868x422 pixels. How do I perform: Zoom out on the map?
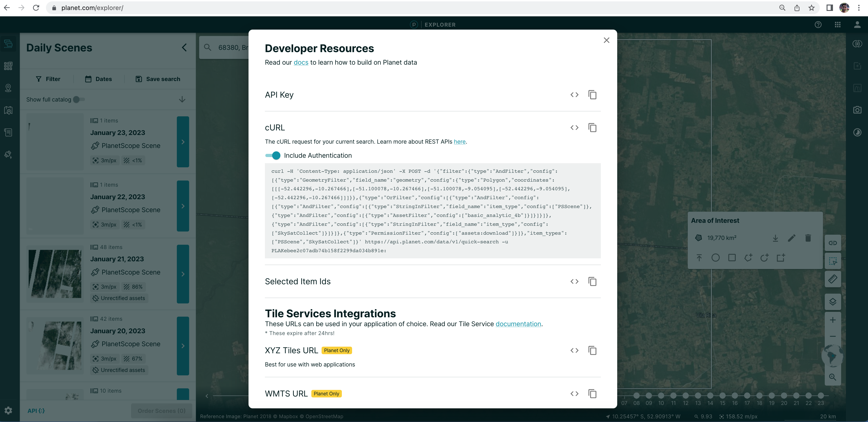click(x=833, y=336)
